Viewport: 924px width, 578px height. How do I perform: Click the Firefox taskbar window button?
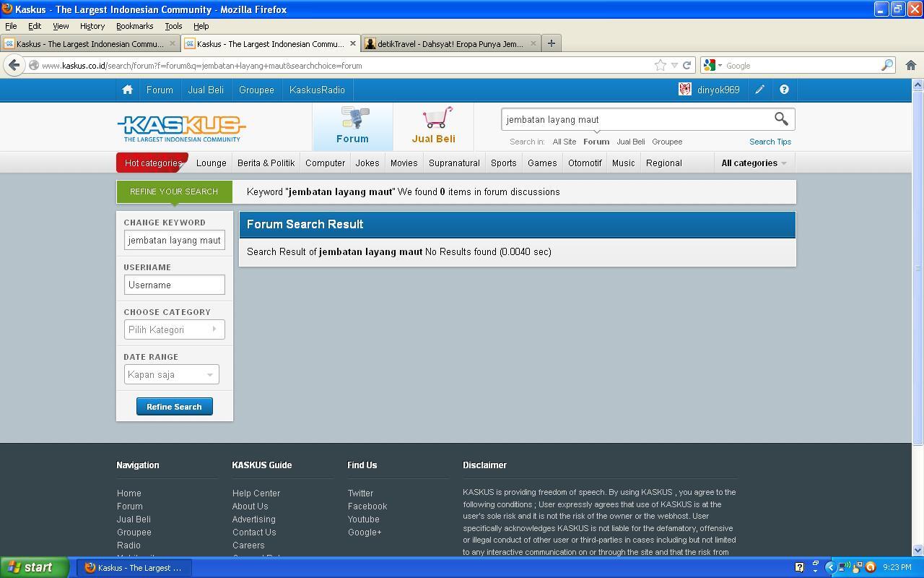(x=134, y=567)
